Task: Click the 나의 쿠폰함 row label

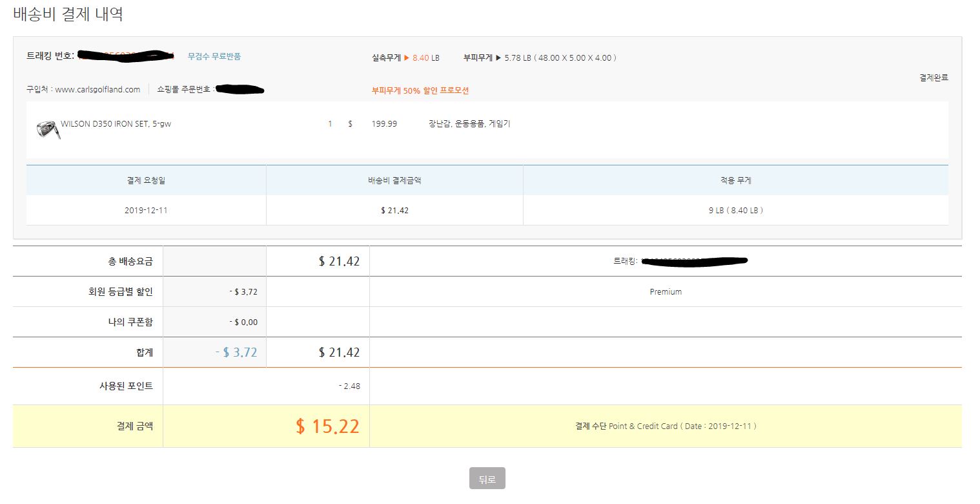Action: 130,322
